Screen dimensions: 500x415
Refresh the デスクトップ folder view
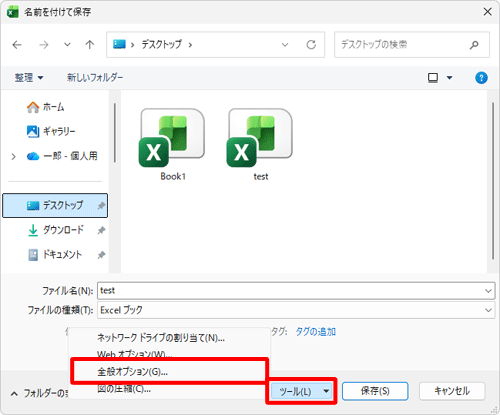[x=311, y=45]
